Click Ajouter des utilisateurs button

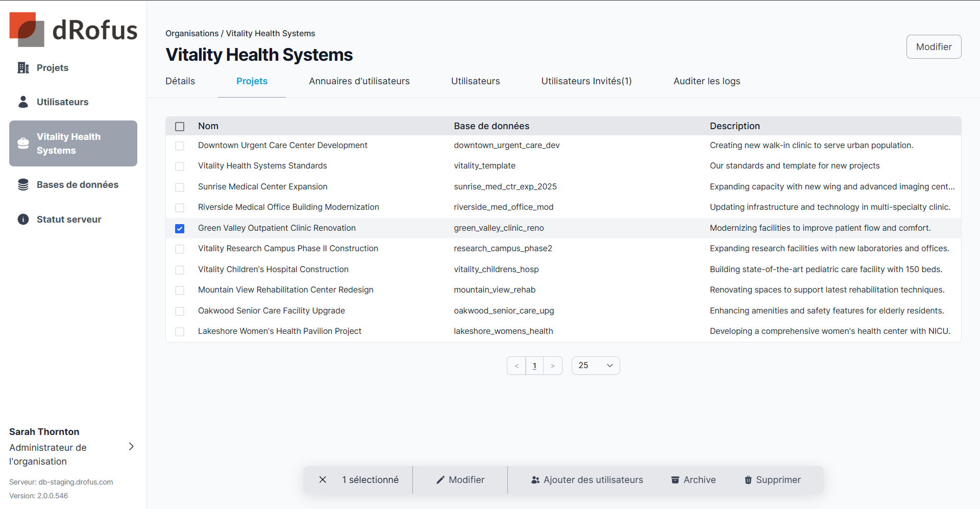pos(587,480)
